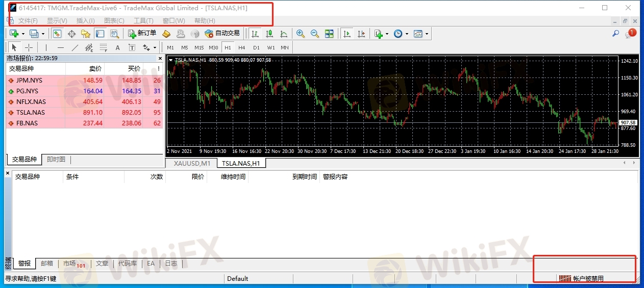Click the greyed signal broadcast icon
Screen dimensions: 644x288
pyautogui.click(x=195, y=34)
